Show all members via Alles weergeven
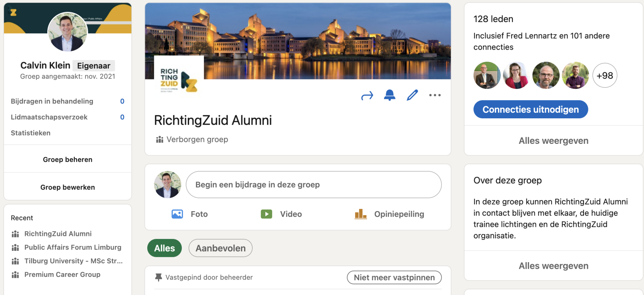The height and width of the screenshot is (295, 644). [553, 141]
